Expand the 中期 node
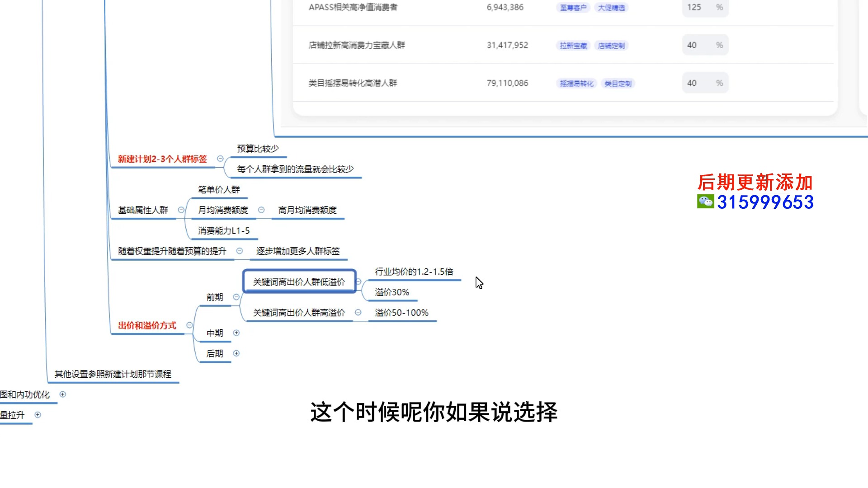 (x=236, y=333)
